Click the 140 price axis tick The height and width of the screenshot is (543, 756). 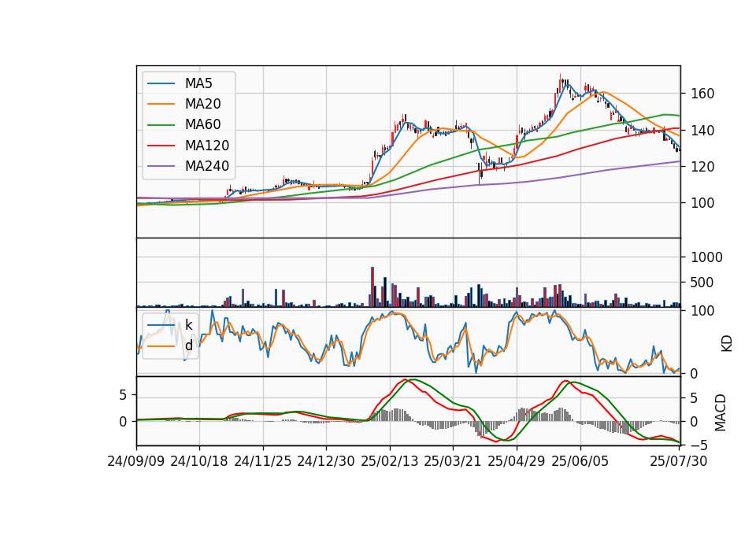(x=702, y=131)
